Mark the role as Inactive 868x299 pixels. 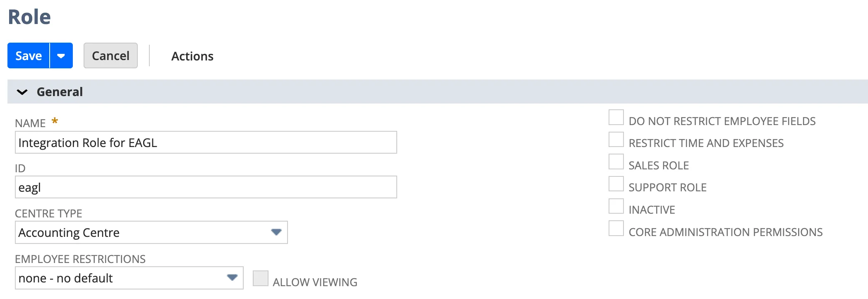tap(616, 206)
